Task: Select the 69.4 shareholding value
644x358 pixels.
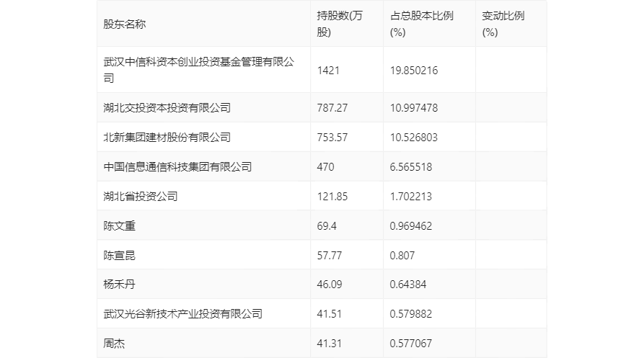Action: [x=327, y=226]
